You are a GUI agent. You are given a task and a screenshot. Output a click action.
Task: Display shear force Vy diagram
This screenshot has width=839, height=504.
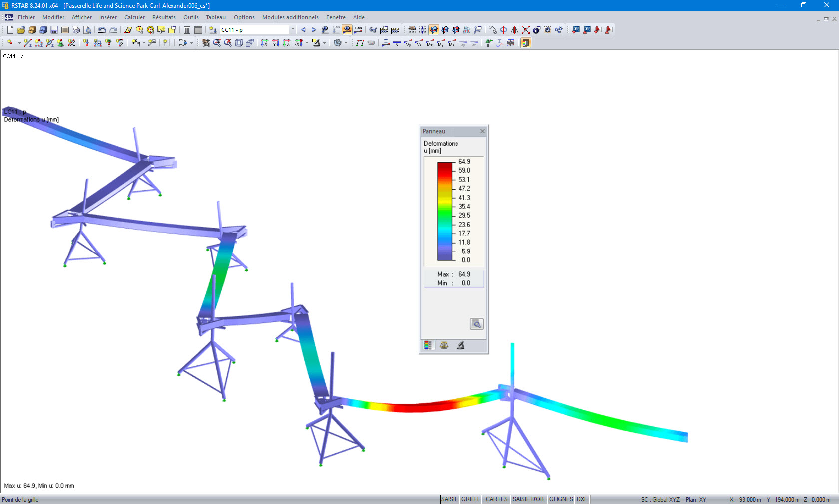(x=408, y=43)
